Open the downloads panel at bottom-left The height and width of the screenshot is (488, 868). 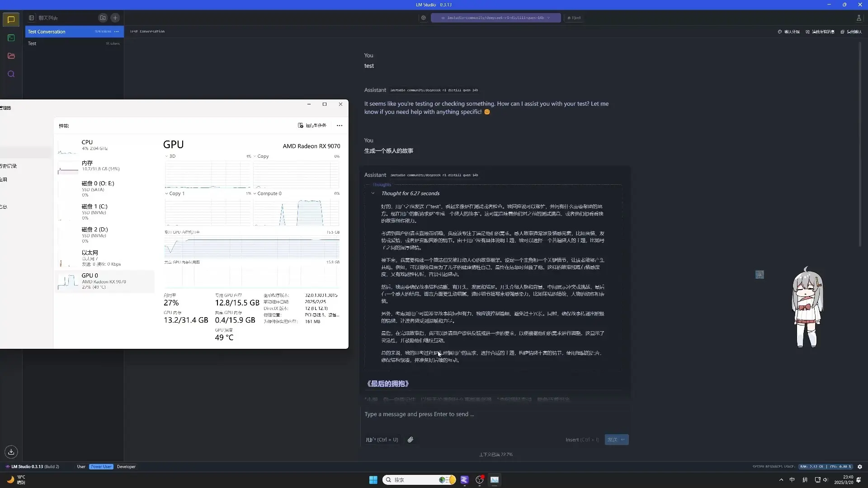[x=11, y=452]
